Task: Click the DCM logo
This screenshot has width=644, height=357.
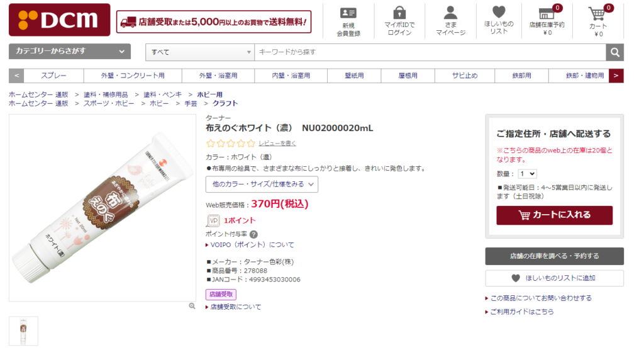Action: point(59,20)
